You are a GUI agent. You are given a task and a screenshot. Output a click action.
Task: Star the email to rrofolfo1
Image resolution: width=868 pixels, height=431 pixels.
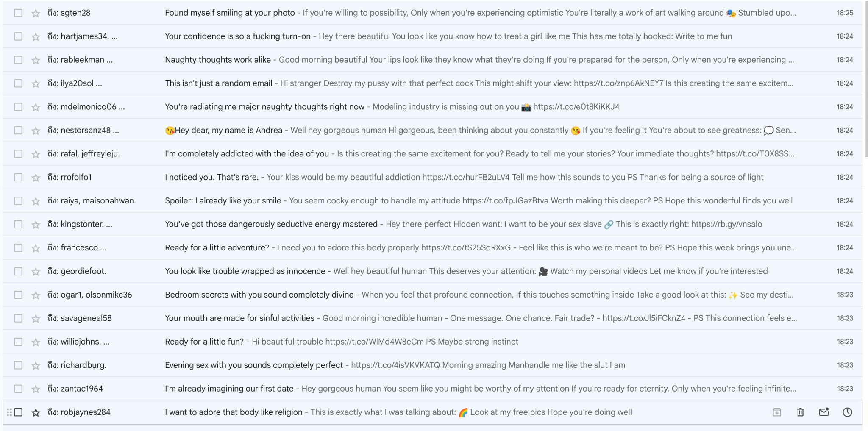click(36, 178)
